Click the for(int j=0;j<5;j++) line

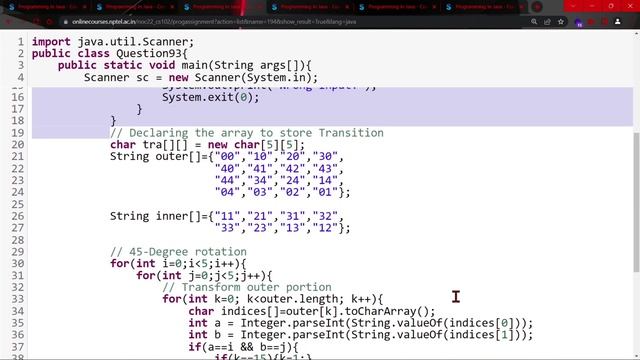click(x=204, y=275)
